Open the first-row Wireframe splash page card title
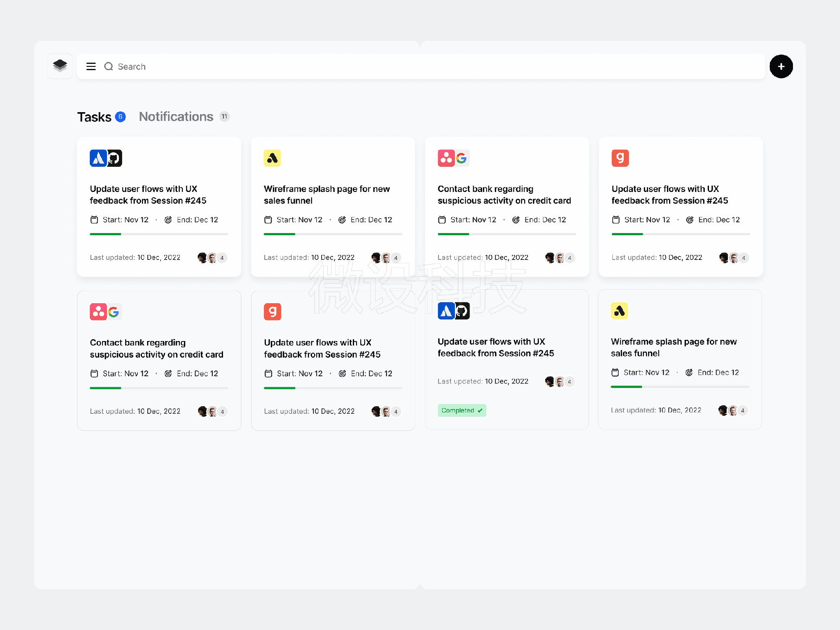This screenshot has height=630, width=840. pos(327,194)
